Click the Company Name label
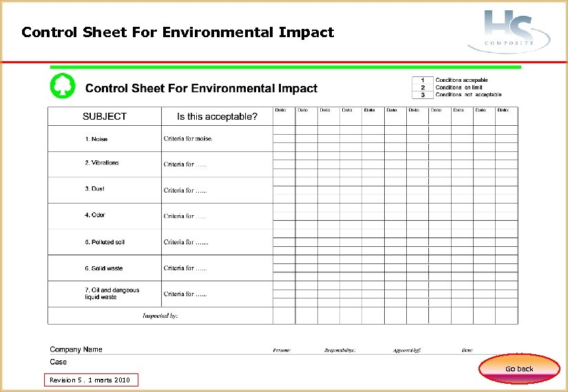This screenshot has width=568, height=392. [x=76, y=349]
